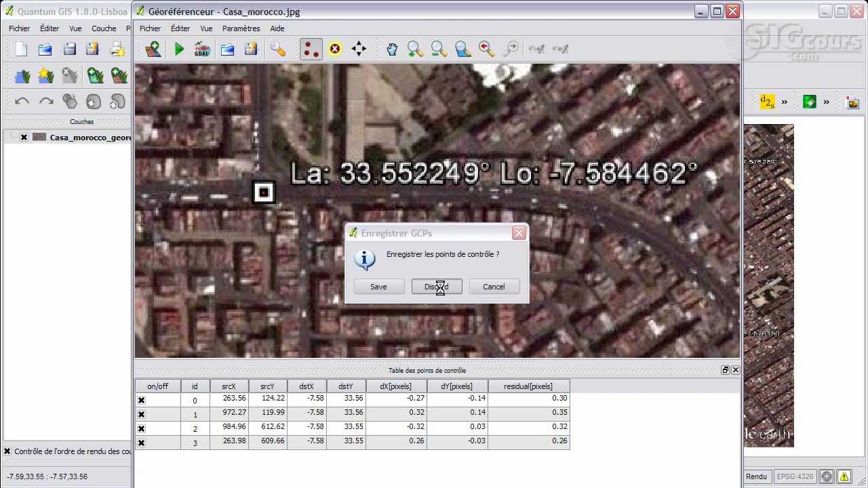Screen dimensions: 868x488
Task: Toggle visibility of Casa_morocco layer
Action: coord(24,137)
